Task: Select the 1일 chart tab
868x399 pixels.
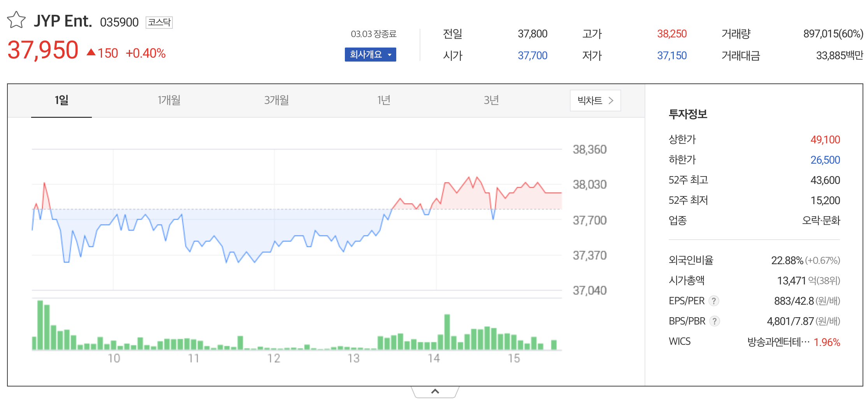Action: [61, 101]
